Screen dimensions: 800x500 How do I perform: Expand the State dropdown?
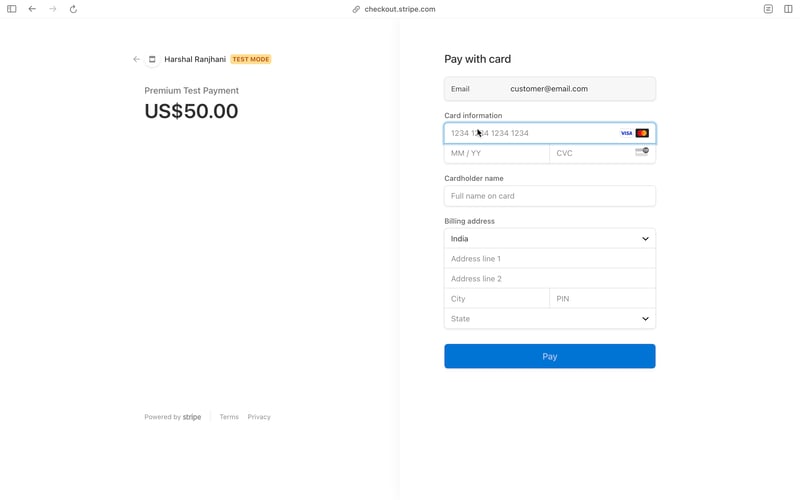(550, 319)
